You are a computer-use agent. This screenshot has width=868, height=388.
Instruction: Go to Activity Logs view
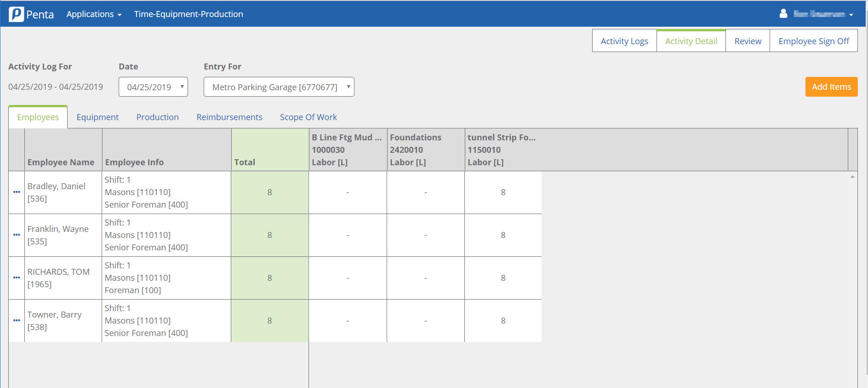(x=624, y=41)
